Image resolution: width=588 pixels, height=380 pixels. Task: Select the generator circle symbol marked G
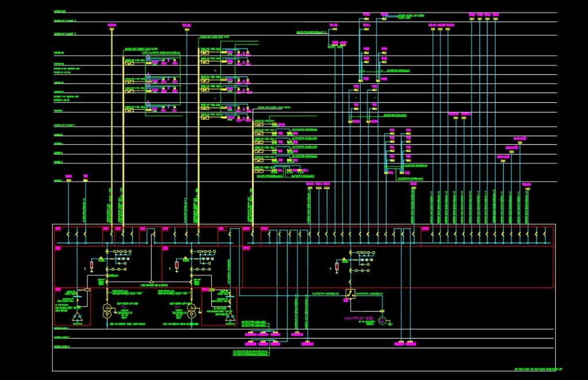382,321
